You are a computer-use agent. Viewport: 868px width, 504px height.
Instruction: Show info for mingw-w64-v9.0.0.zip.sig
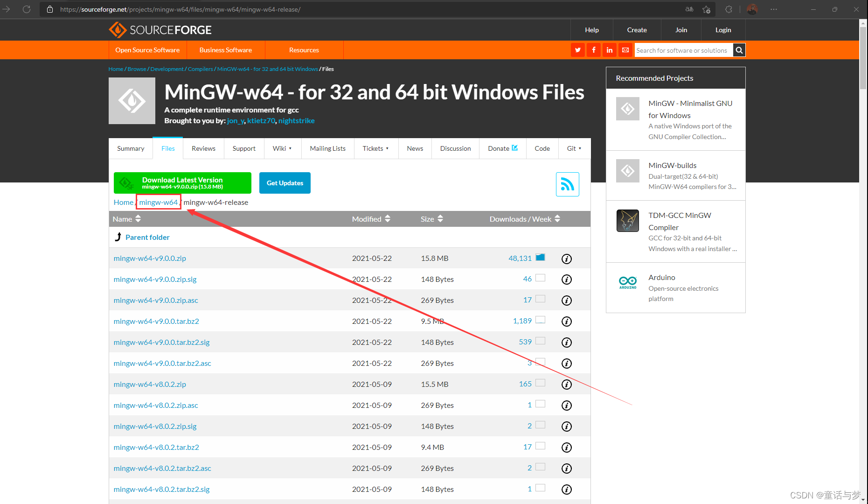(x=567, y=280)
